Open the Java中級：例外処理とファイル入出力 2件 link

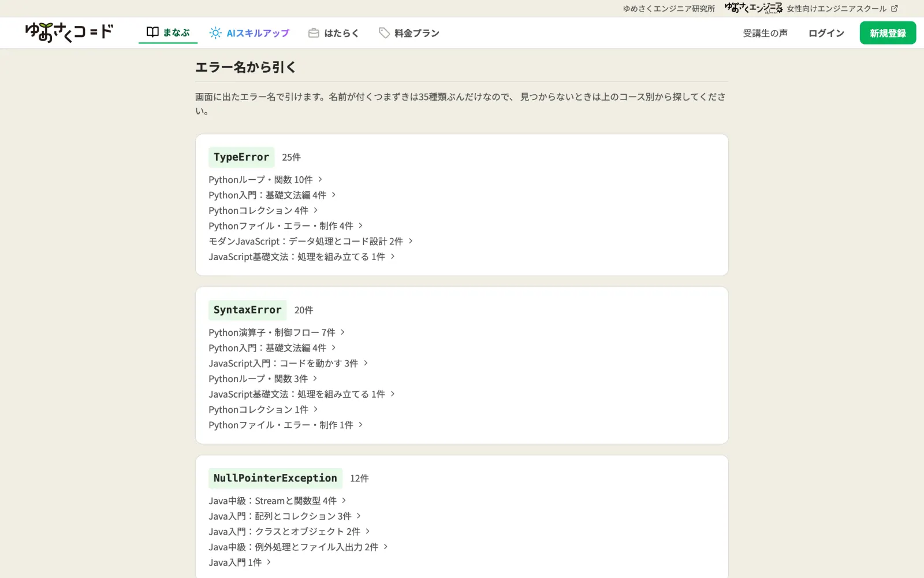pos(299,547)
